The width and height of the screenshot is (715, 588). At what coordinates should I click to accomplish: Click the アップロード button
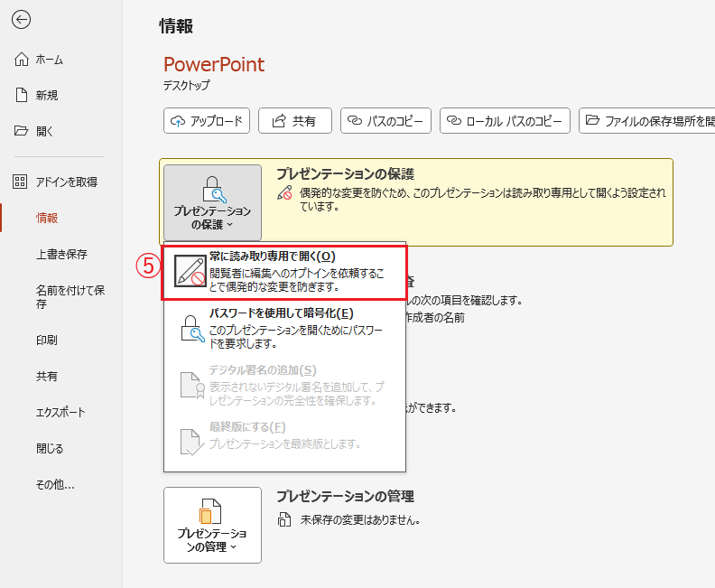tap(207, 121)
